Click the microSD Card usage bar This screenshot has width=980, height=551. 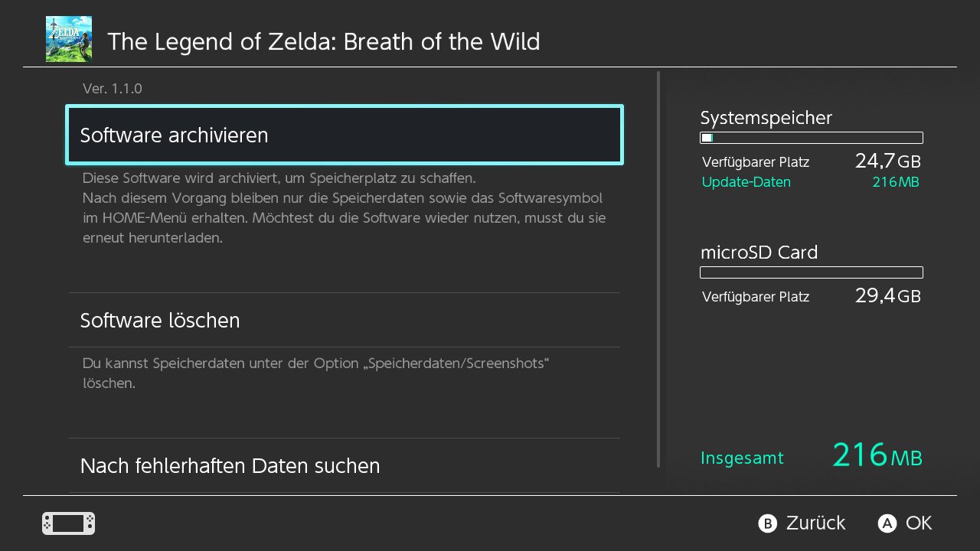[812, 272]
